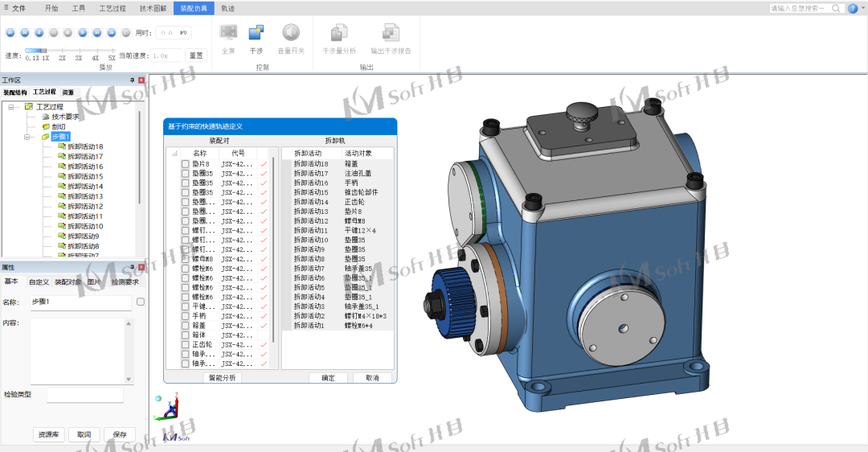Viewport: 868px width, 452px height.
Task: Click the 名称 input field
Action: 80,302
